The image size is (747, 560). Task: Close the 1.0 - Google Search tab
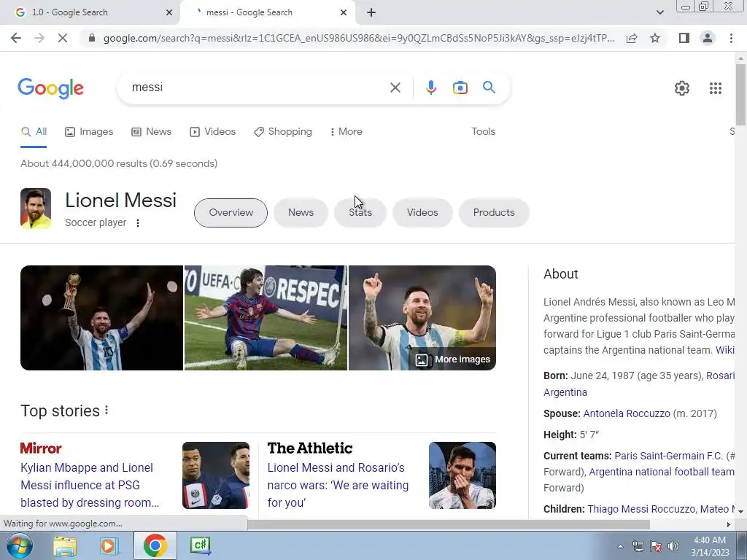[169, 12]
